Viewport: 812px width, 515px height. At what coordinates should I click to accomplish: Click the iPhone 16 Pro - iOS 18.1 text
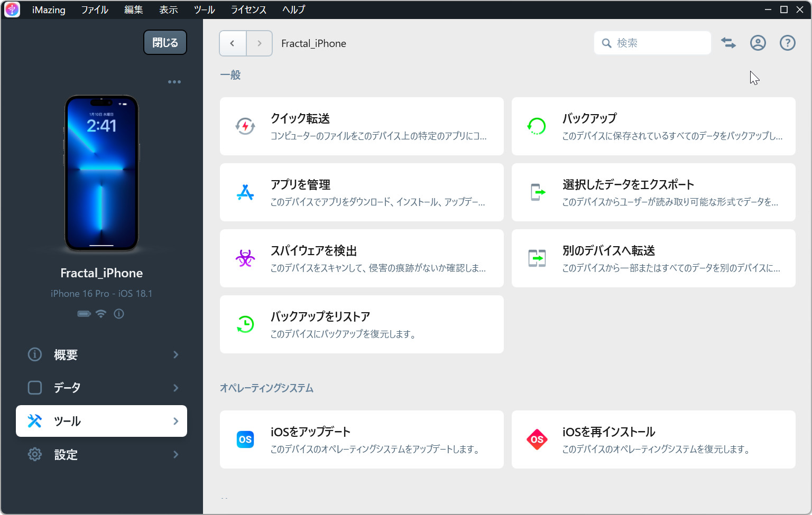[x=101, y=293]
